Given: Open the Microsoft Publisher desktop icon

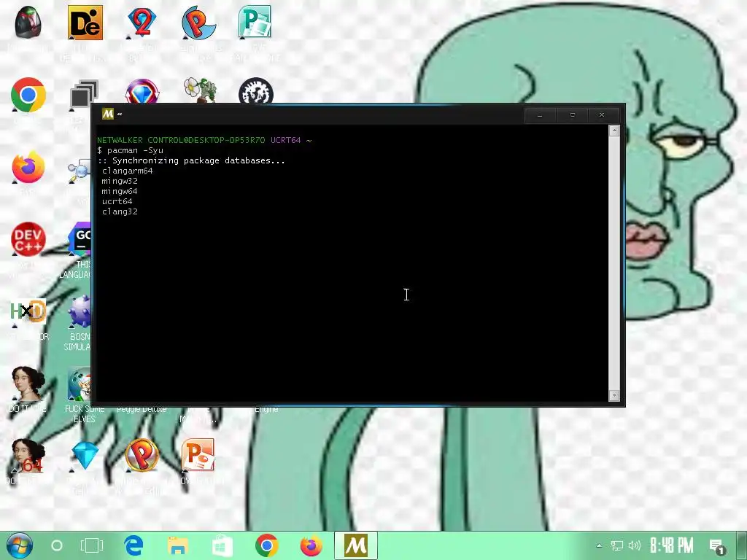Looking at the screenshot, I should point(255,22).
